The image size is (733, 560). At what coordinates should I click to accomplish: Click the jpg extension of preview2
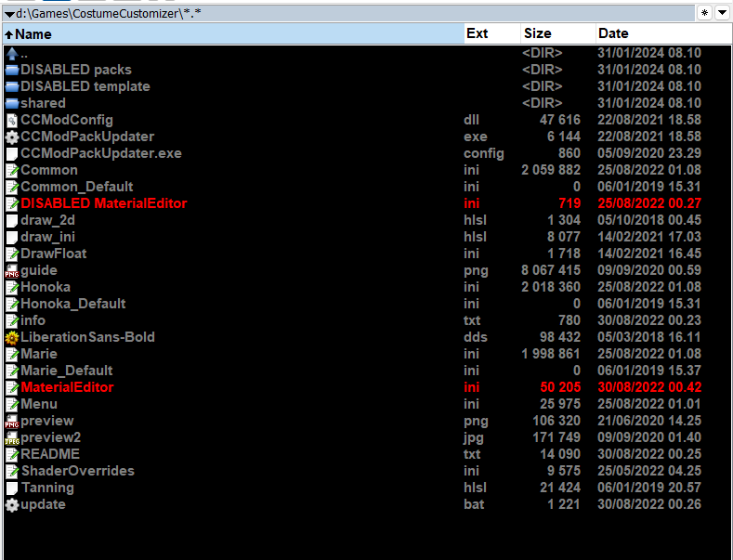(x=474, y=438)
